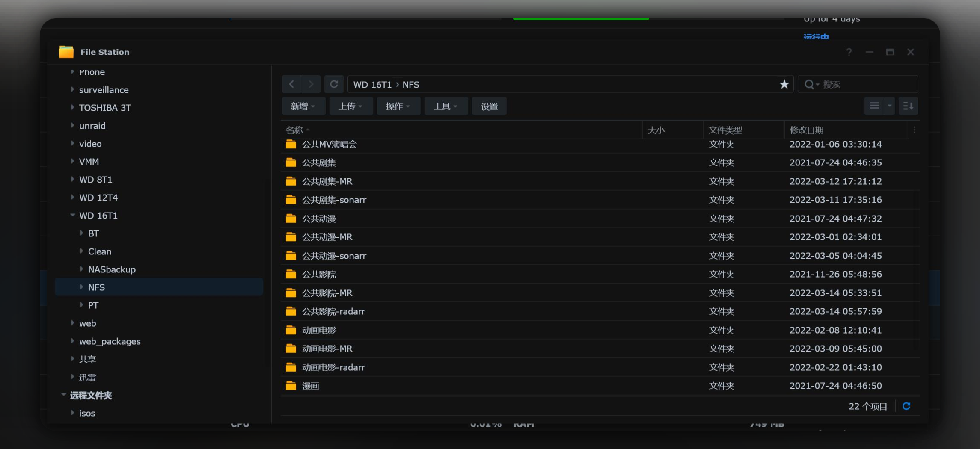
Task: Click folder icon of 公共MV演唱会
Action: point(291,144)
